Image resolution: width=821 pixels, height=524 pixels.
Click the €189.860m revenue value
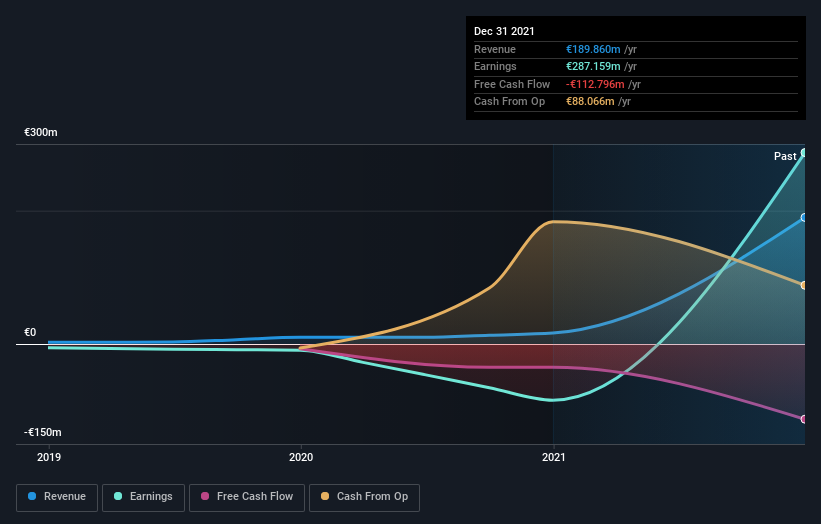click(593, 49)
